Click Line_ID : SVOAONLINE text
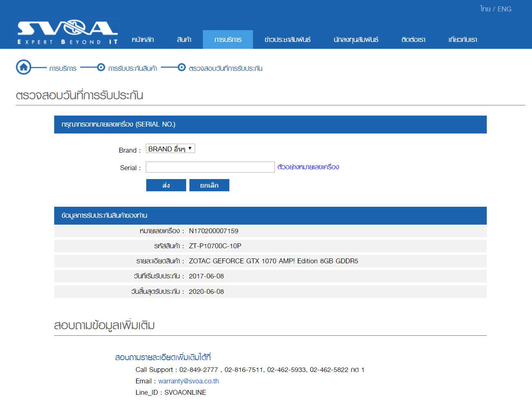This screenshot has width=532, height=409. point(171,392)
